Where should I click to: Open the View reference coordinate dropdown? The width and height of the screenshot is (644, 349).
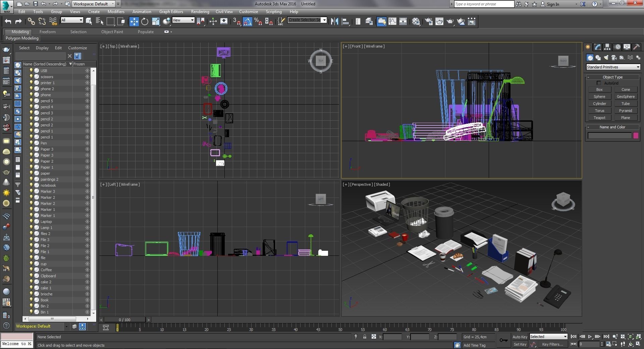[x=183, y=20]
